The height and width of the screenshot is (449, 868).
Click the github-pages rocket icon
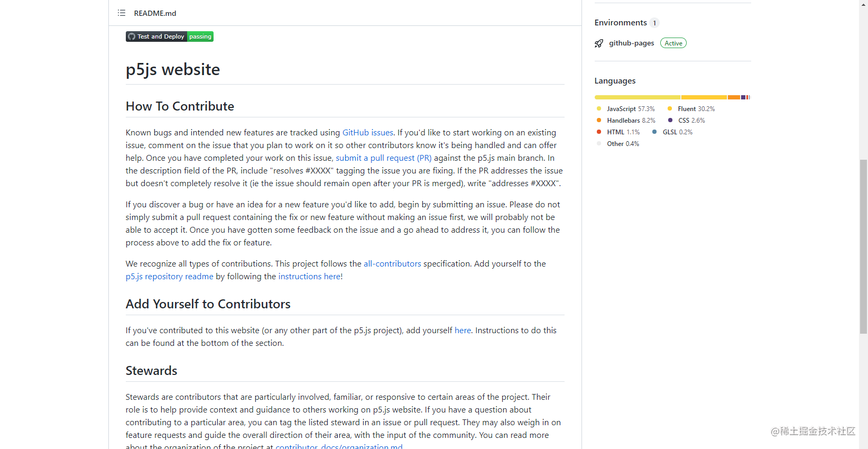[599, 43]
